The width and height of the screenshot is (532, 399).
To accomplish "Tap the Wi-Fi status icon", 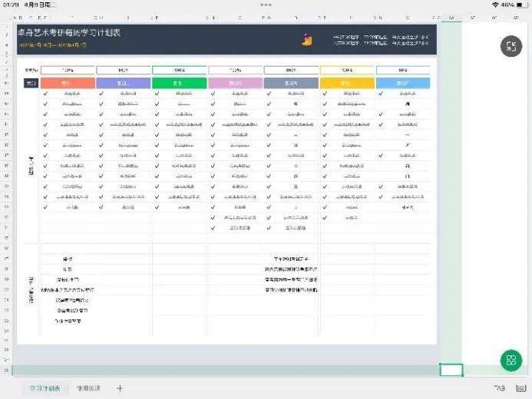I will 494,5.
